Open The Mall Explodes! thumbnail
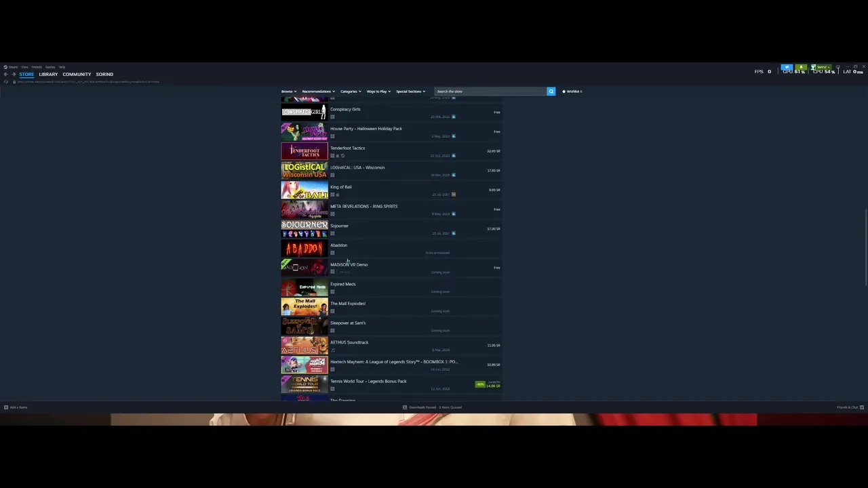The width and height of the screenshot is (868, 488). click(x=304, y=306)
